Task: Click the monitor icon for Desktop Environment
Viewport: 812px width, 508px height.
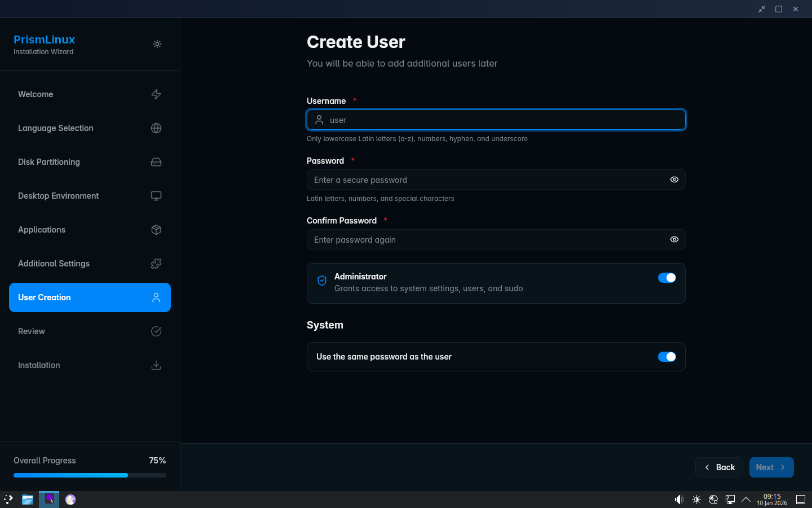Action: point(156,196)
